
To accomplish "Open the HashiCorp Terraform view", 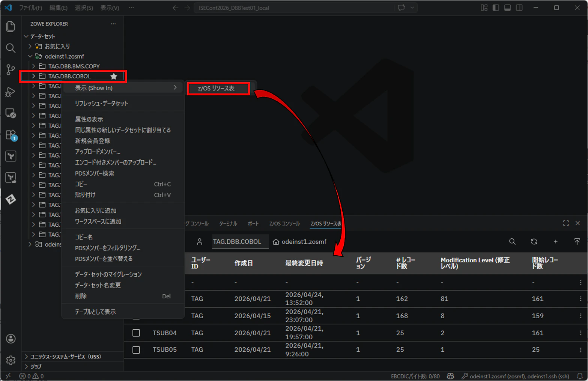I will 11,156.
